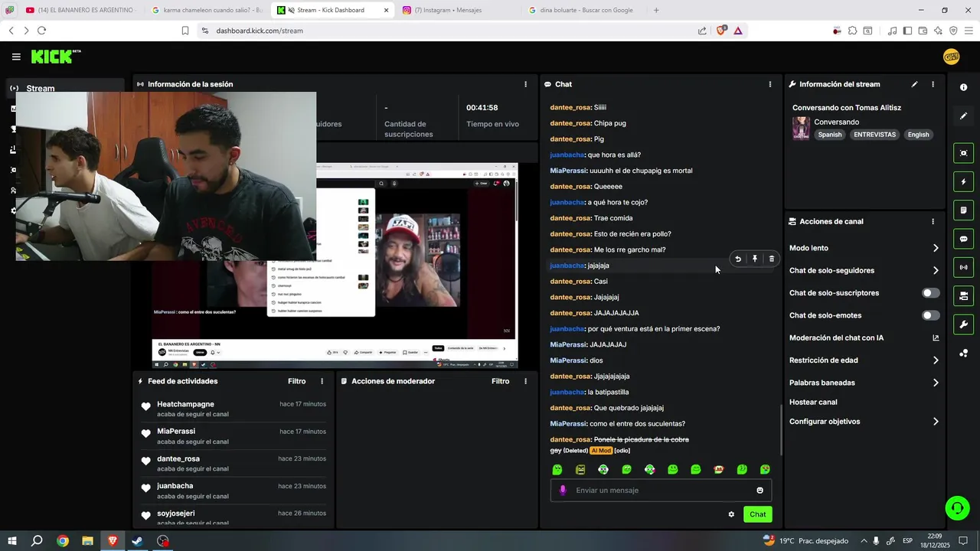
Task: Click the widgets dots icon in right sidebar
Action: pyautogui.click(x=964, y=353)
